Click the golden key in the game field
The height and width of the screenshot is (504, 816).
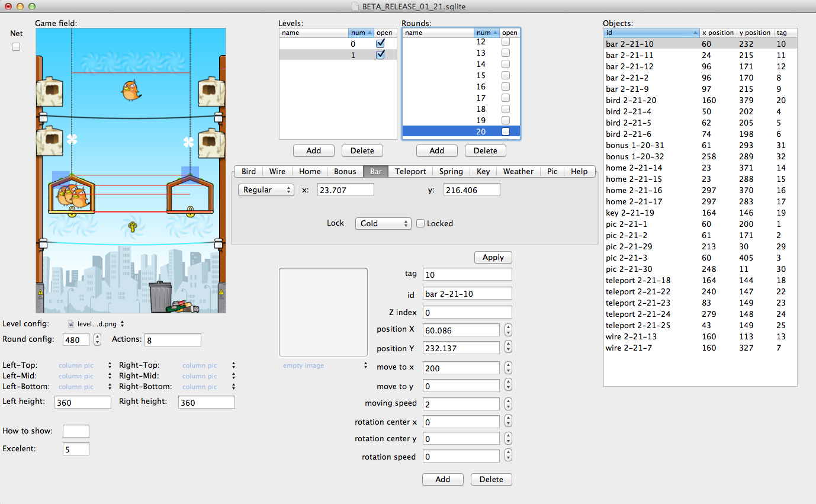pyautogui.click(x=133, y=226)
